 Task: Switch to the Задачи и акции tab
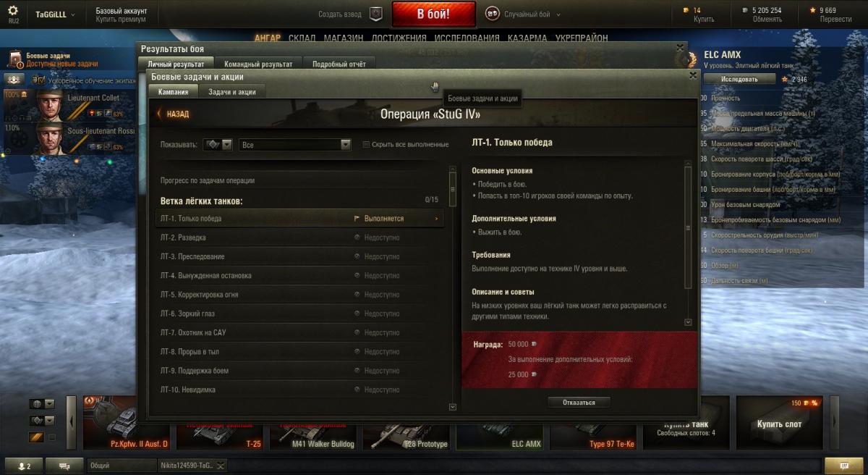click(231, 92)
